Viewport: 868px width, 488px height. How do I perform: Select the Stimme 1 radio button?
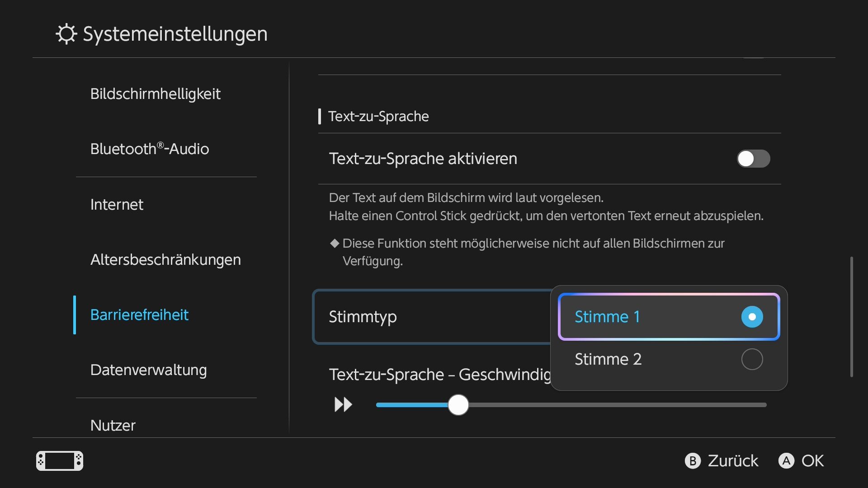tap(752, 317)
